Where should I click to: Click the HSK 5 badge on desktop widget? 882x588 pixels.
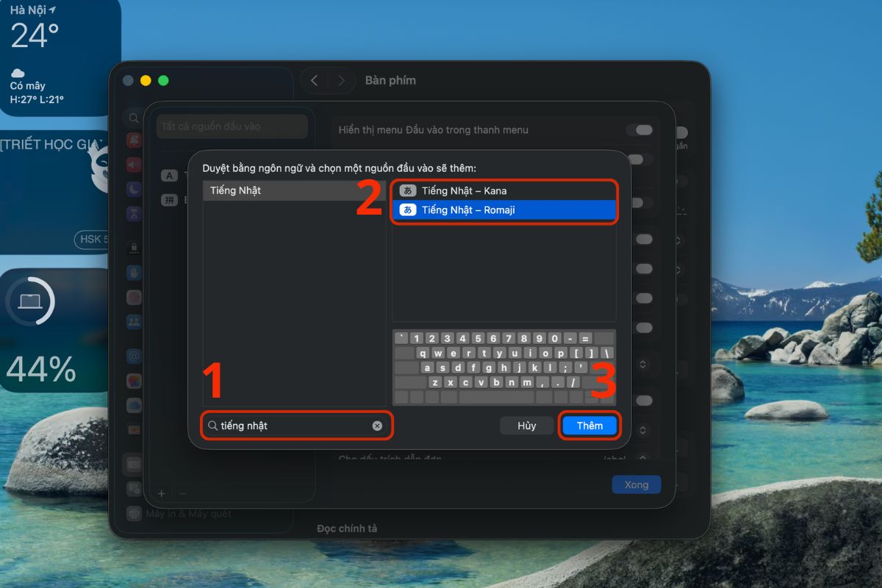pos(91,240)
